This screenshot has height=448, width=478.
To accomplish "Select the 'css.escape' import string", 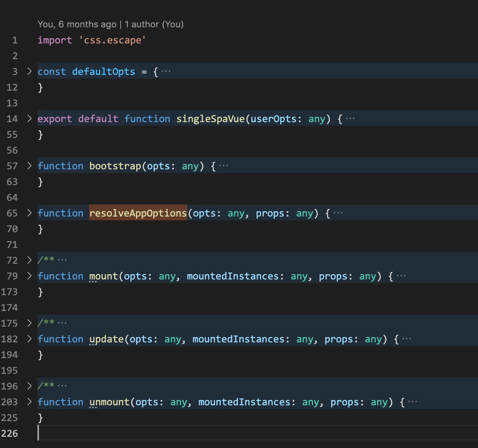I will [112, 40].
